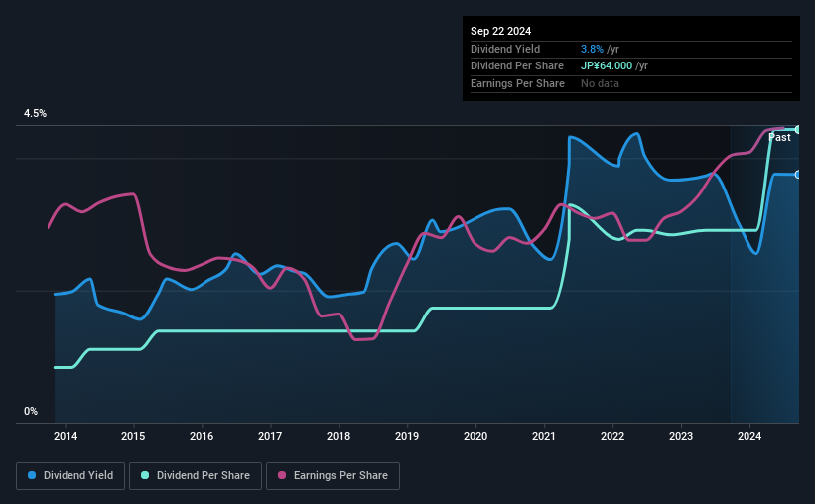This screenshot has height=504, width=815.
Task: Click the Sep 22 2024 tooltip date header
Action: pyautogui.click(x=500, y=31)
